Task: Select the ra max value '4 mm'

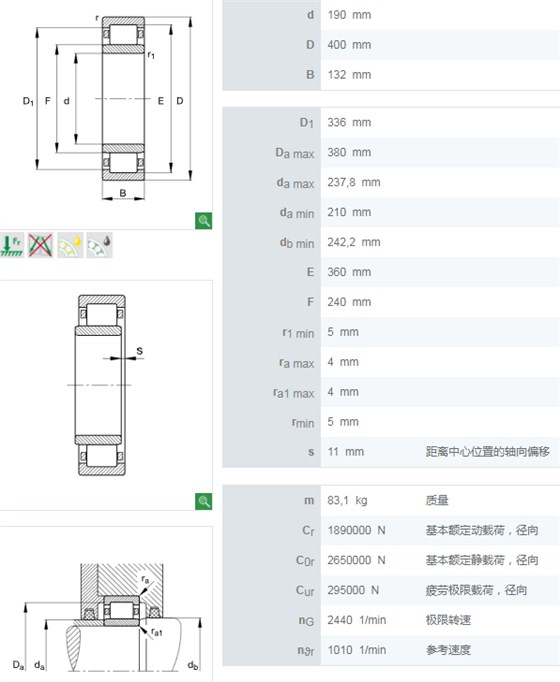Action: coord(343,362)
